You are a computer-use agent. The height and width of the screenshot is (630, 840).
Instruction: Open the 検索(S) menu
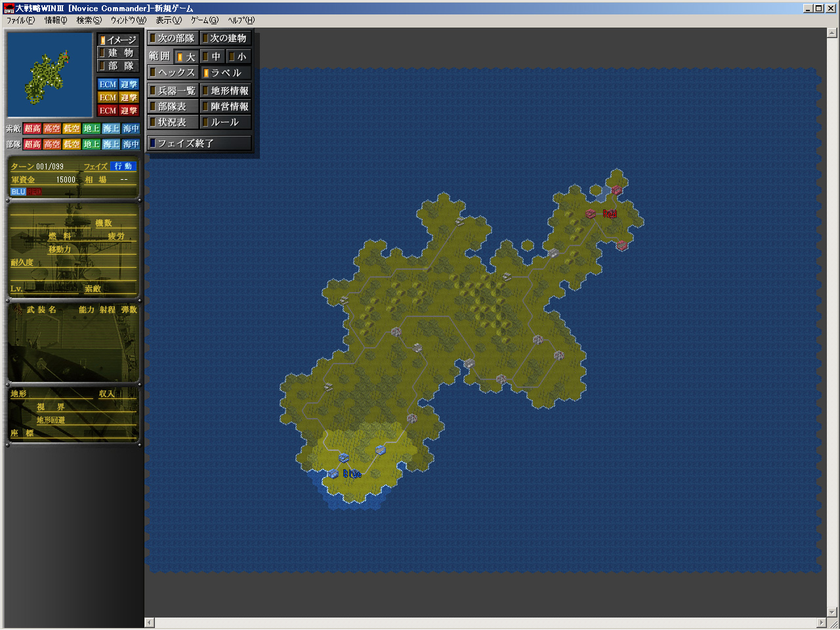coord(89,20)
